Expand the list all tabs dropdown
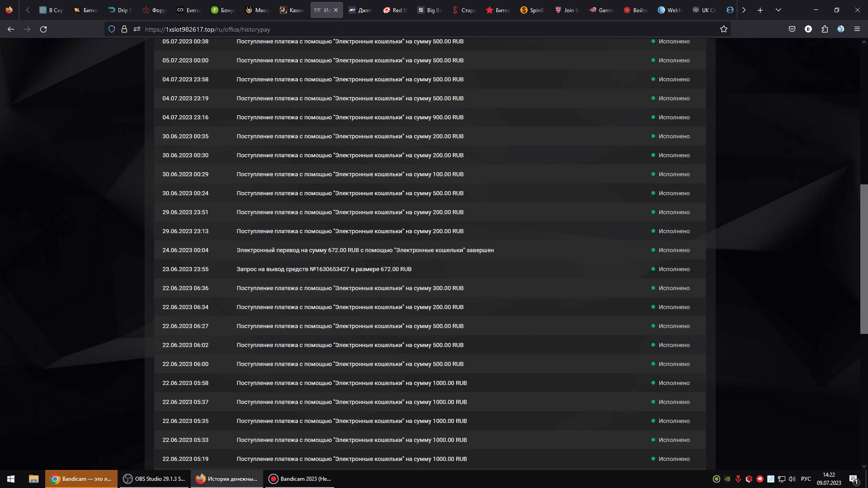This screenshot has width=868, height=488. (778, 10)
